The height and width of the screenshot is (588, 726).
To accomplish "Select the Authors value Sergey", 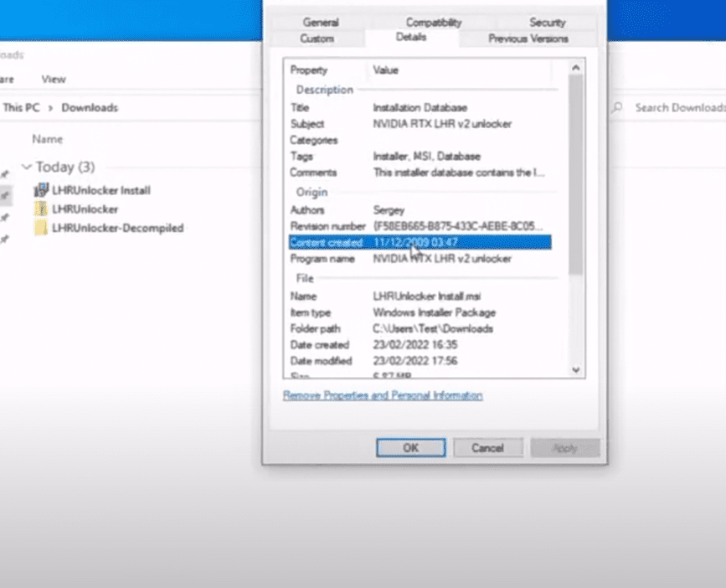I will (x=389, y=210).
